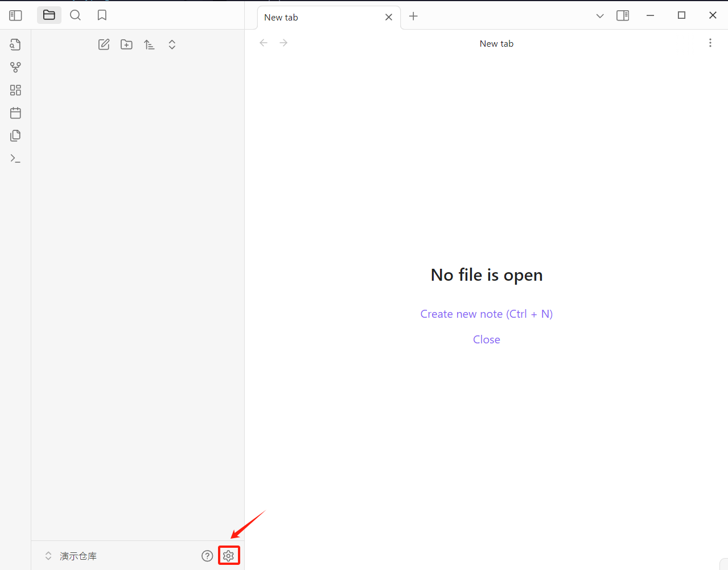Viewport: 728px width, 570px height.
Task: Open the file explorer folder icon
Action: click(x=49, y=15)
